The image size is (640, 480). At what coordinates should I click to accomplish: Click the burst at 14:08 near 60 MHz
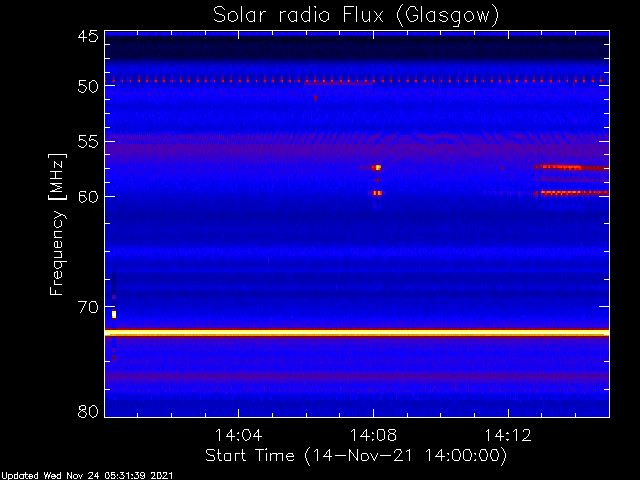pos(377,193)
